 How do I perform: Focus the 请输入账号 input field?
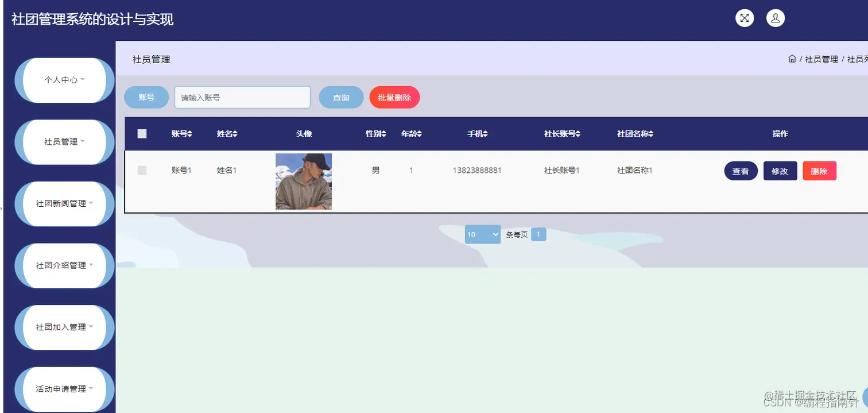pos(242,98)
